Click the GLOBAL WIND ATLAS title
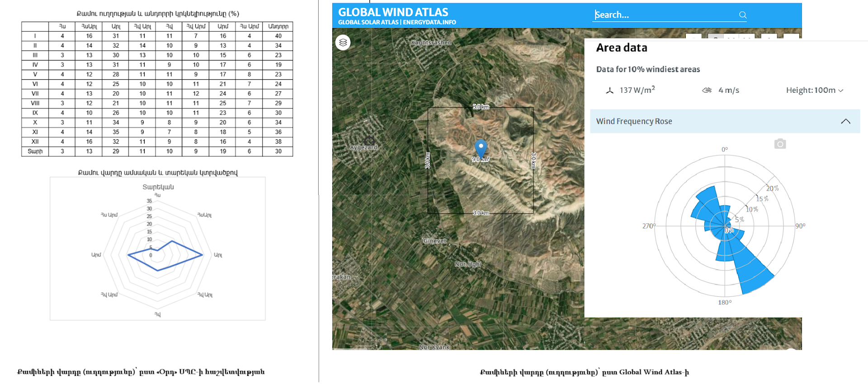This screenshot has width=868, height=390. point(393,12)
